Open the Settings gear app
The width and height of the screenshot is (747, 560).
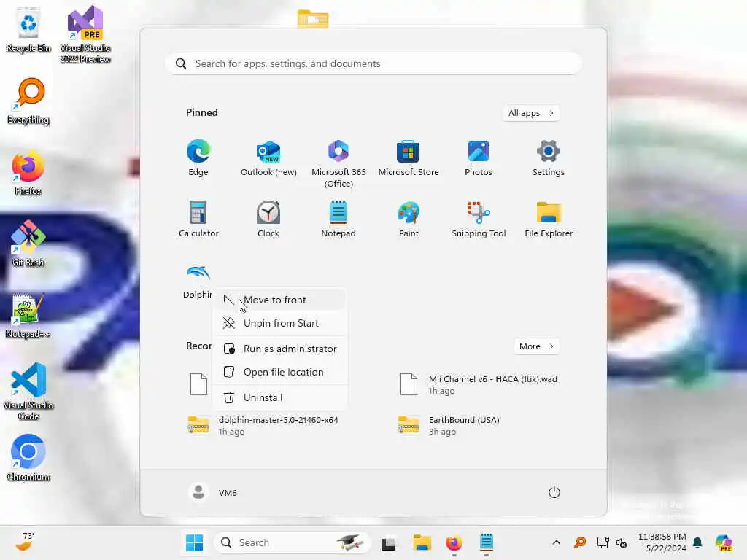coord(549,158)
